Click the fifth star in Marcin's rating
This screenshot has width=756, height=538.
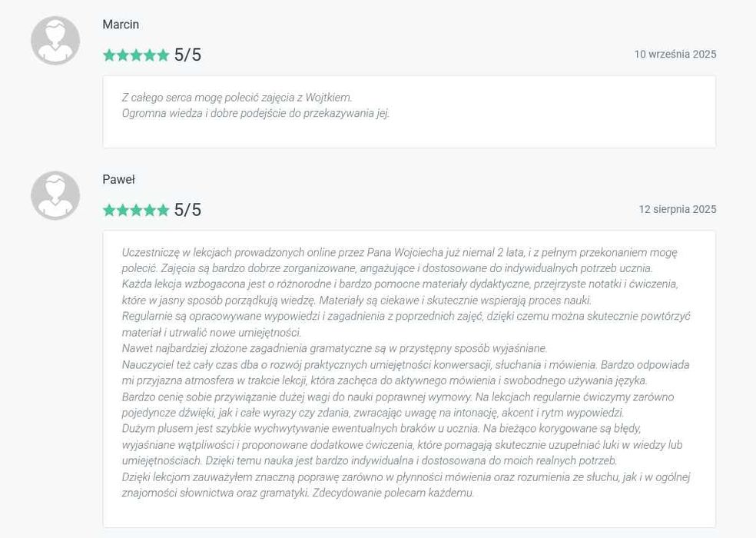point(163,55)
